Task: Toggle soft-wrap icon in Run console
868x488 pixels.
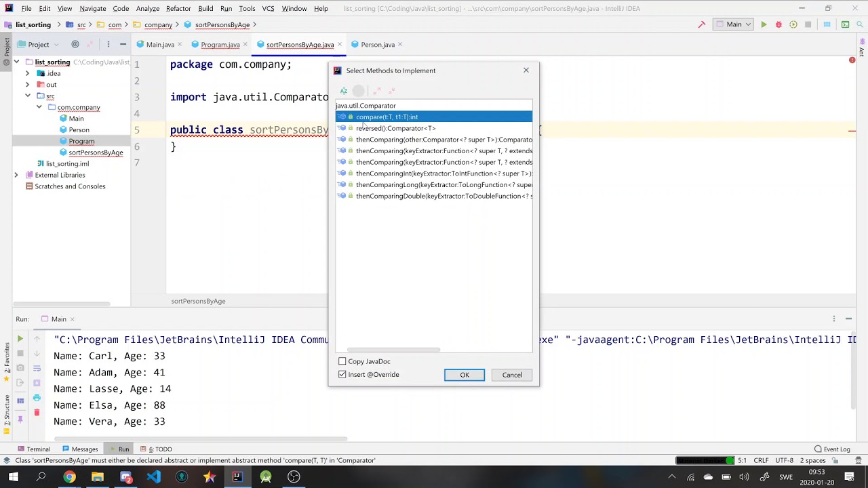Action: point(37,368)
